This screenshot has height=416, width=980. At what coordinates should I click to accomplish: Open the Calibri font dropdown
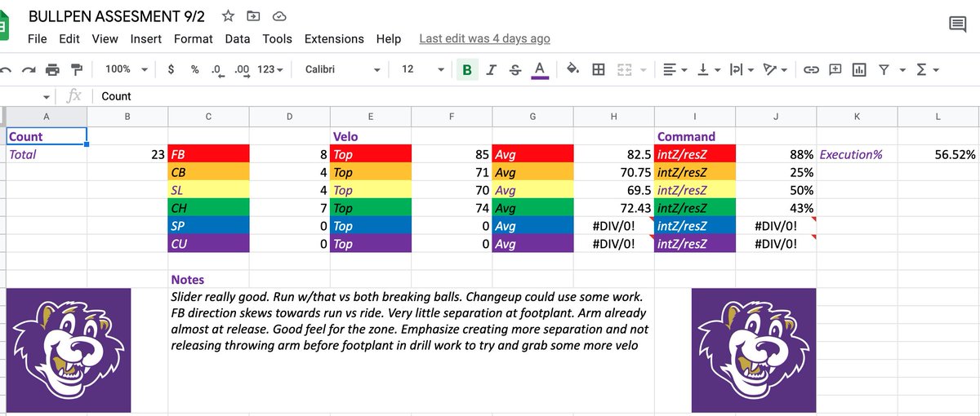click(342, 70)
